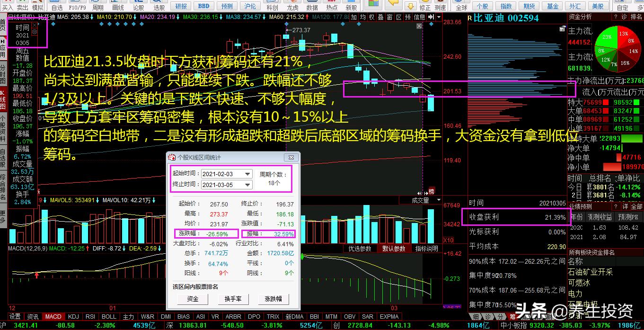Toggle the 窗 window layout button
The width and height of the screenshot is (644, 330).
[390, 17]
